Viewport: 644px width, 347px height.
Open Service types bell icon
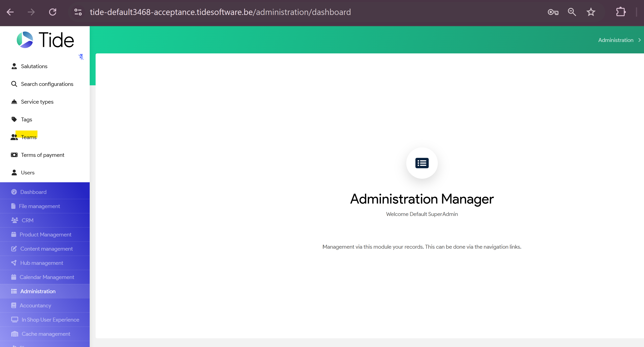14,102
